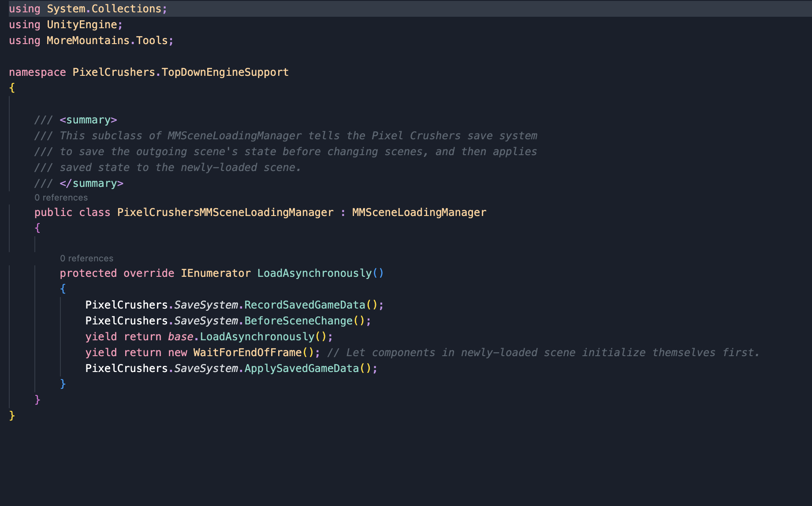Click the 'public' keyword
812x506 pixels.
(53, 212)
